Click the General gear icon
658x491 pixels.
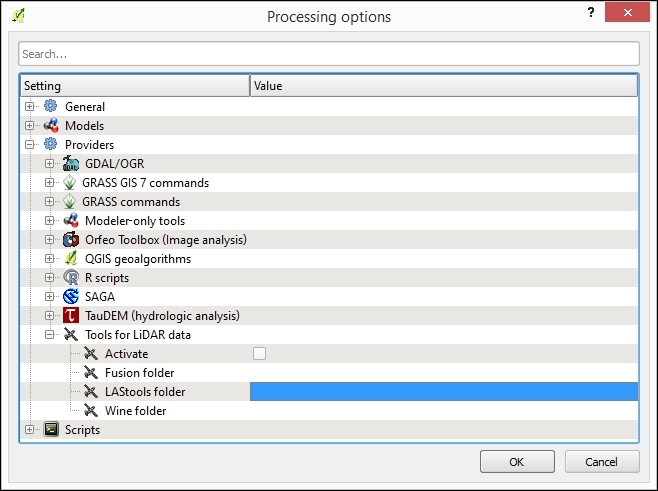50,106
